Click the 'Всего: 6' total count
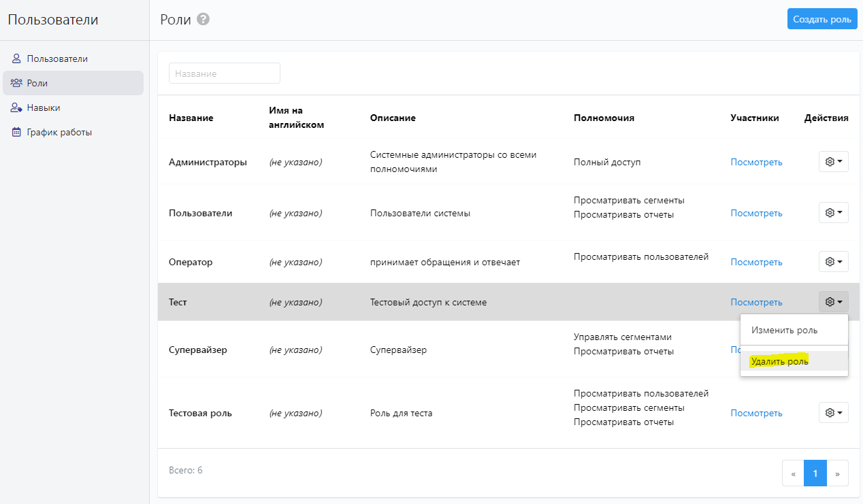The width and height of the screenshot is (863, 504). [x=185, y=470]
